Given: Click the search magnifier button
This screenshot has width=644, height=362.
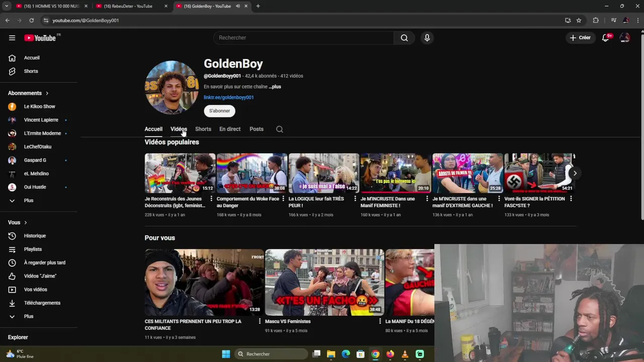Looking at the screenshot, I should pyautogui.click(x=404, y=38).
